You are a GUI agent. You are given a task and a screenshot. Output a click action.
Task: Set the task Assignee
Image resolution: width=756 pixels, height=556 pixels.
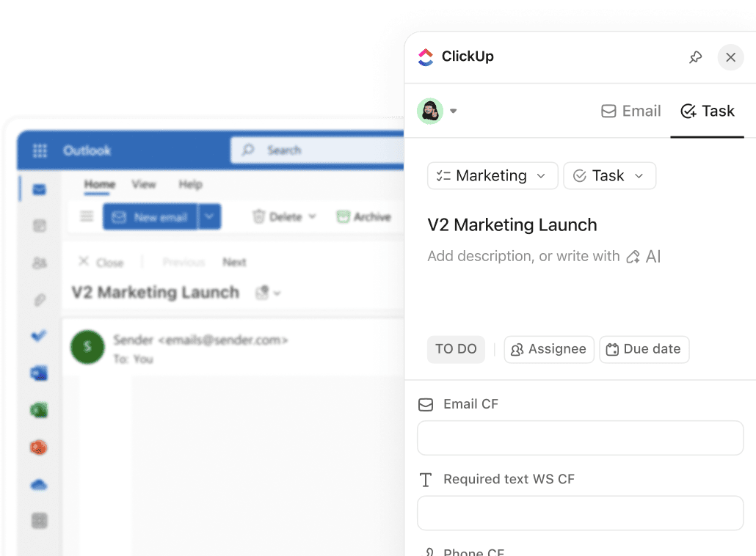549,349
